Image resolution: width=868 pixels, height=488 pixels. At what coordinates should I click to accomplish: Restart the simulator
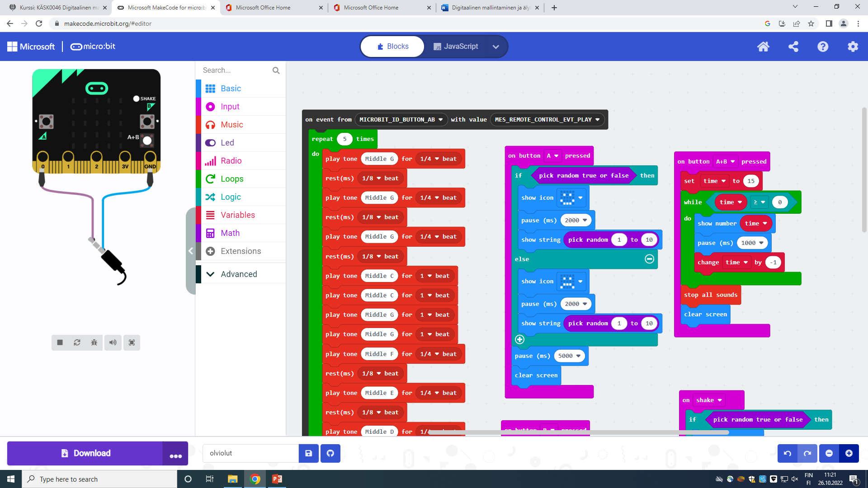pyautogui.click(x=77, y=343)
